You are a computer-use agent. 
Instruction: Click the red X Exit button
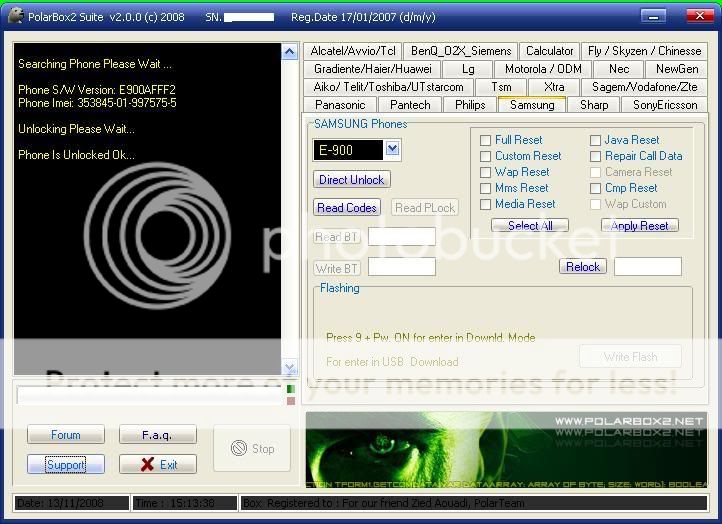coord(157,465)
